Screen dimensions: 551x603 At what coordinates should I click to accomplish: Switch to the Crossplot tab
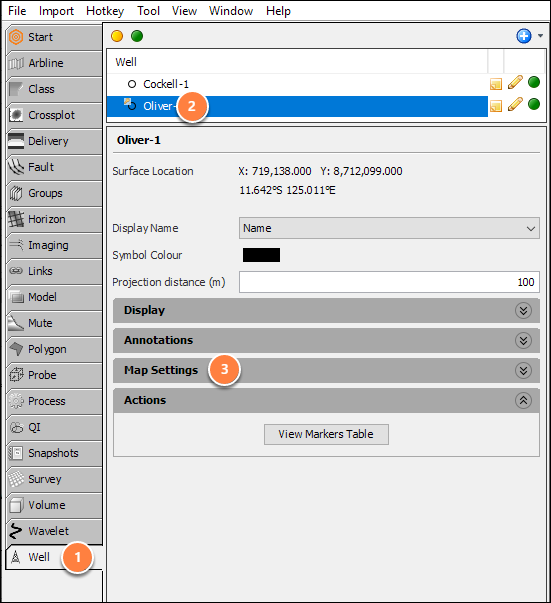54,115
